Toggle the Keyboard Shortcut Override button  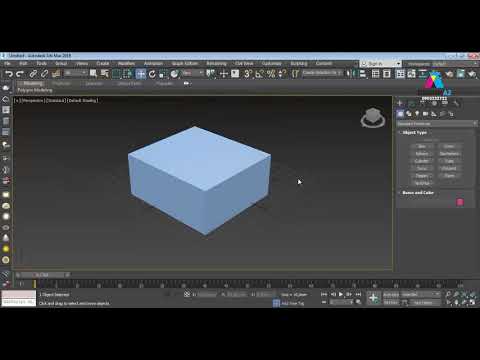click(235, 74)
